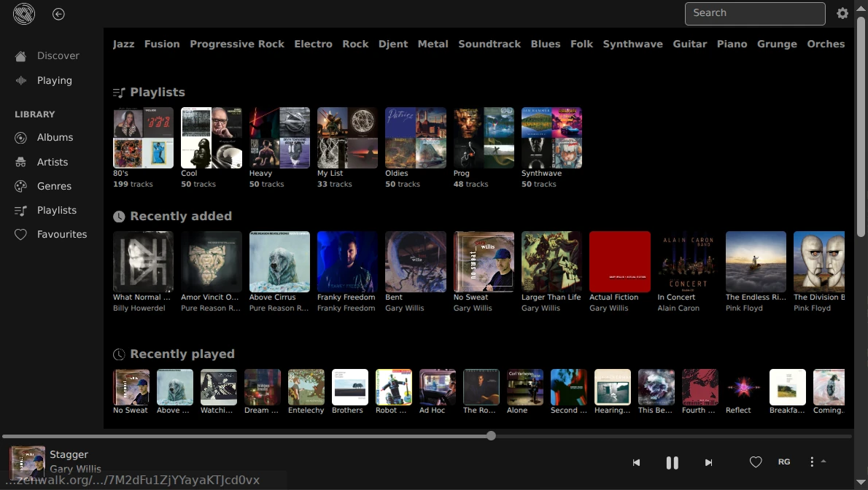This screenshot has height=490, width=868.
Task: Open the Favourites page from the sidebar
Action: point(62,234)
